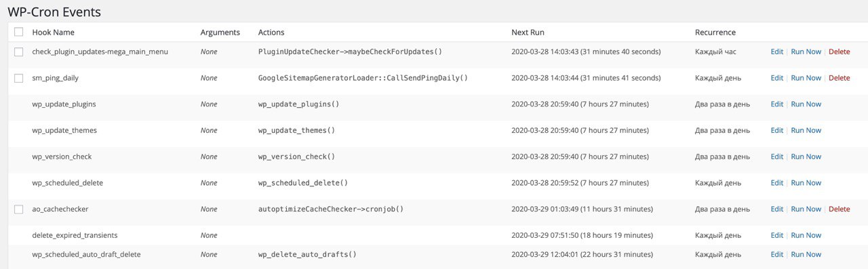This screenshot has width=868, height=269.
Task: Delete the sm_ping_daily event
Action: pyautogui.click(x=839, y=78)
